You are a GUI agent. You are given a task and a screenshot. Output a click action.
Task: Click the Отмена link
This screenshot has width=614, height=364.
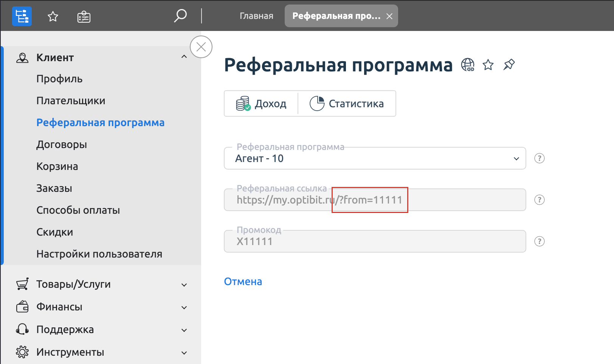coord(243,282)
